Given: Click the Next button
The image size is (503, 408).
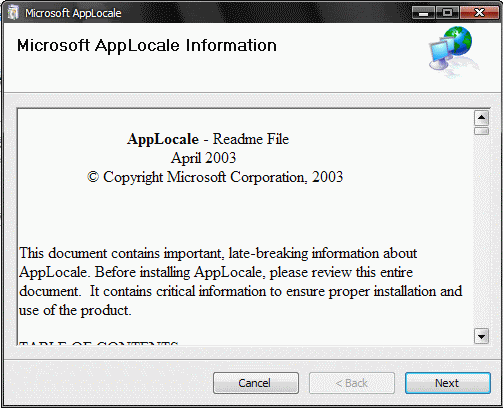Looking at the screenshot, I should (448, 383).
